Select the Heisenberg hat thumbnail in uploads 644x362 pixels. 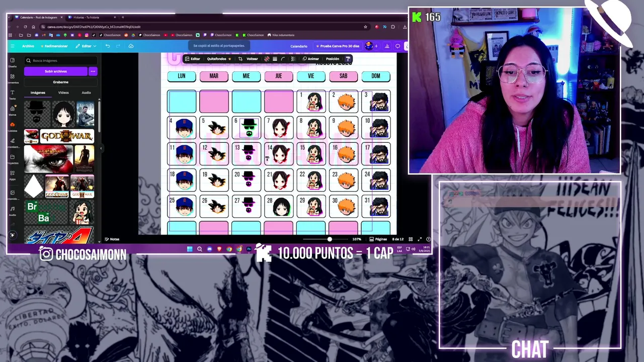pos(36,114)
